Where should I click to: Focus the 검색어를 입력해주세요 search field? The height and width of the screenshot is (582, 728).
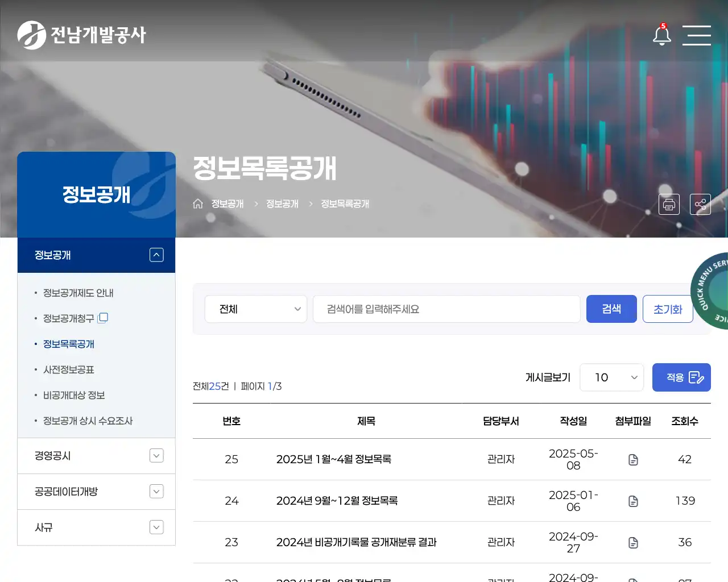pyautogui.click(x=446, y=309)
